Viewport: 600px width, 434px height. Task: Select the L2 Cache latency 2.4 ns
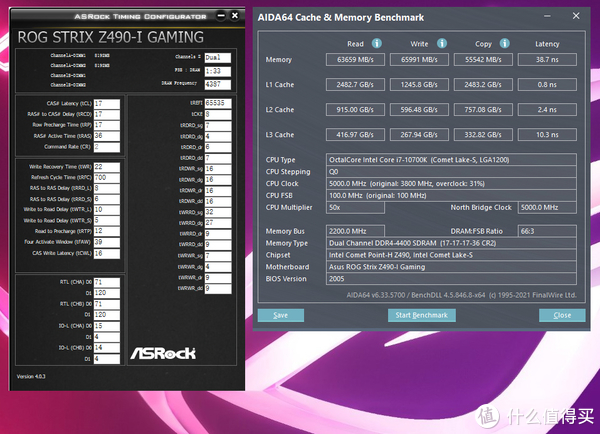(547, 109)
